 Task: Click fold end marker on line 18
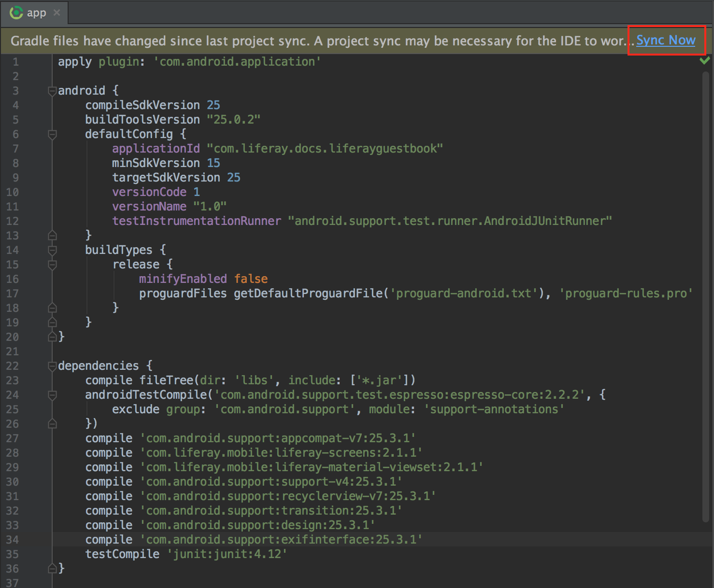52,308
